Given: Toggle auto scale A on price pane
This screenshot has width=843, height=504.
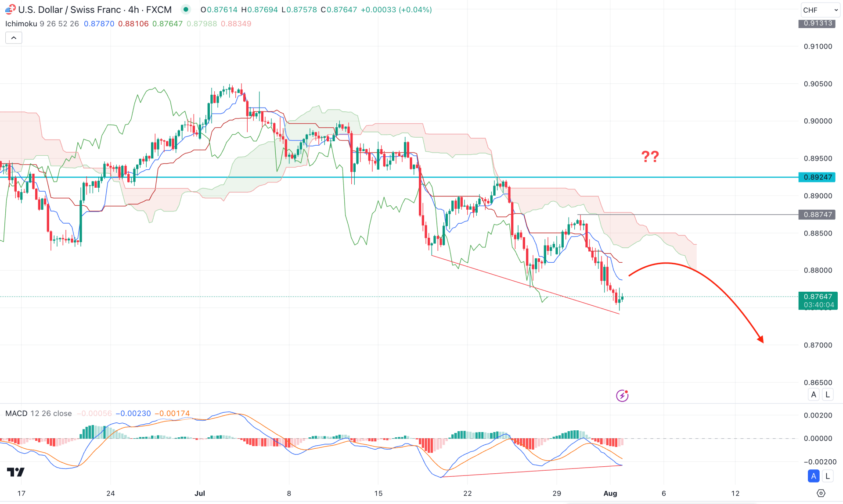Looking at the screenshot, I should point(814,394).
